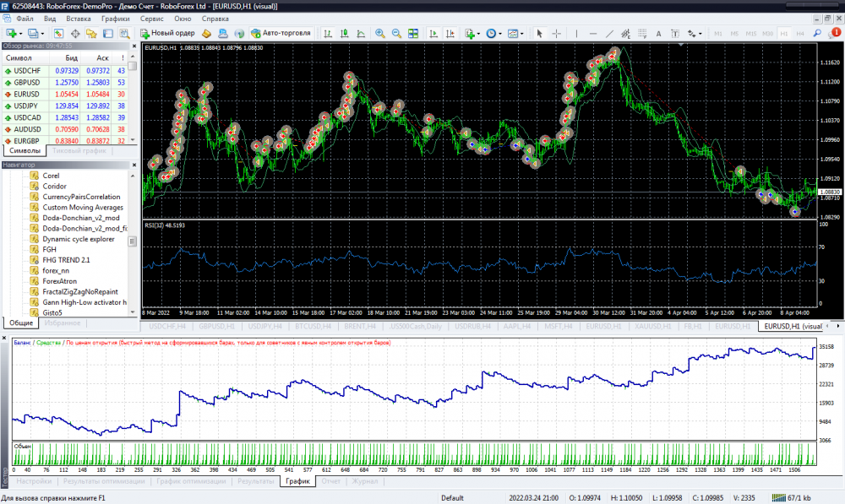Open the Файл menu
Image resolution: width=845 pixels, height=504 pixels.
tap(25, 19)
